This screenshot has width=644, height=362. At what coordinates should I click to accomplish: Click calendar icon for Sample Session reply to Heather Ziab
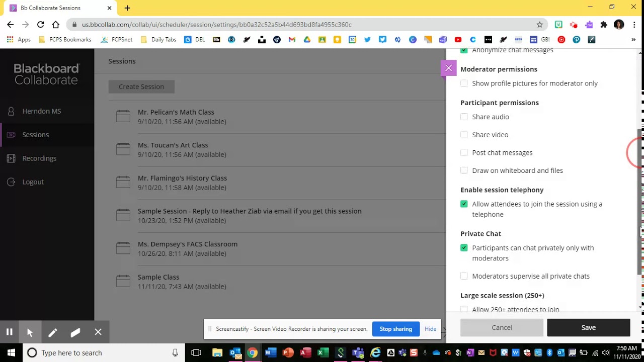pyautogui.click(x=123, y=215)
